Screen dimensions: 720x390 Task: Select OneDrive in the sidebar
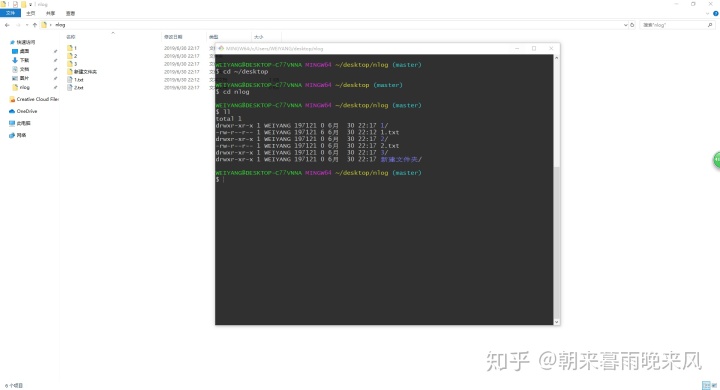[x=23, y=111]
